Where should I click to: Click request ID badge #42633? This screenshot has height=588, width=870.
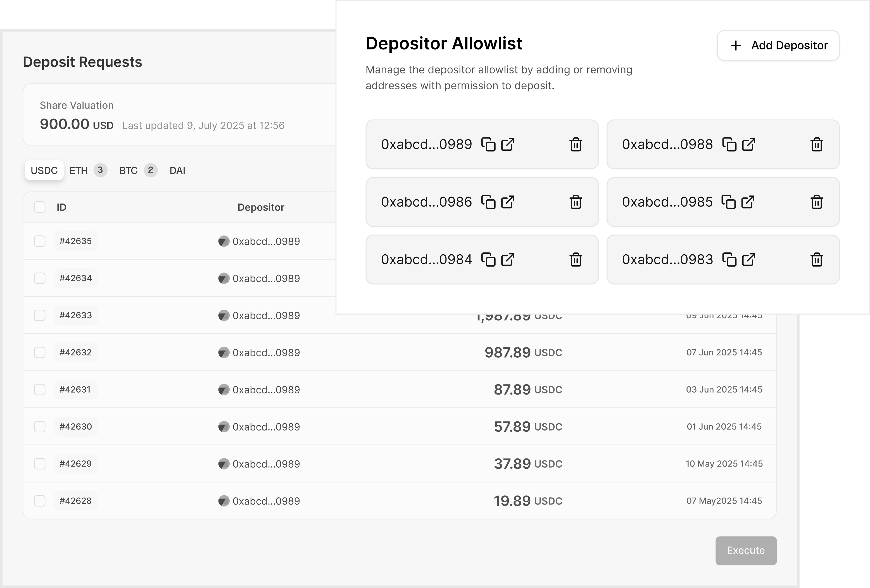[x=76, y=315]
